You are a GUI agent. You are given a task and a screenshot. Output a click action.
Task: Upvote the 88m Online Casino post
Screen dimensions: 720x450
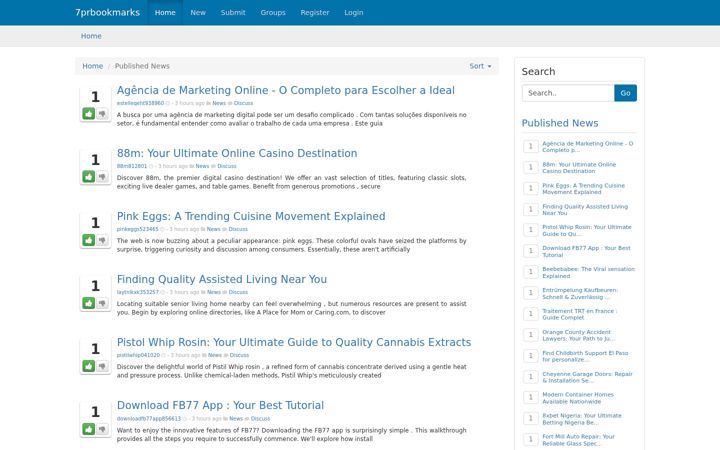89,176
